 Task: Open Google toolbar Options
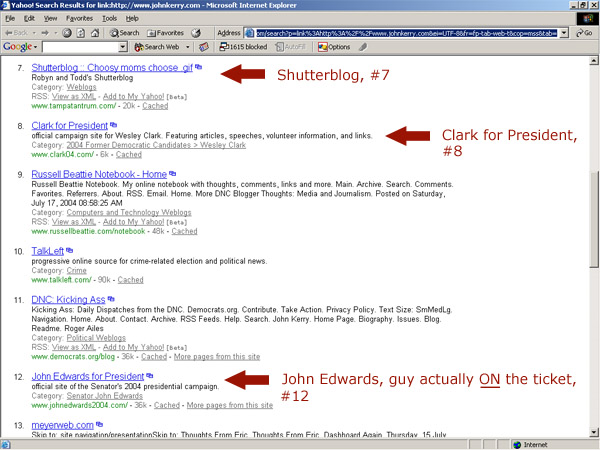click(335, 47)
